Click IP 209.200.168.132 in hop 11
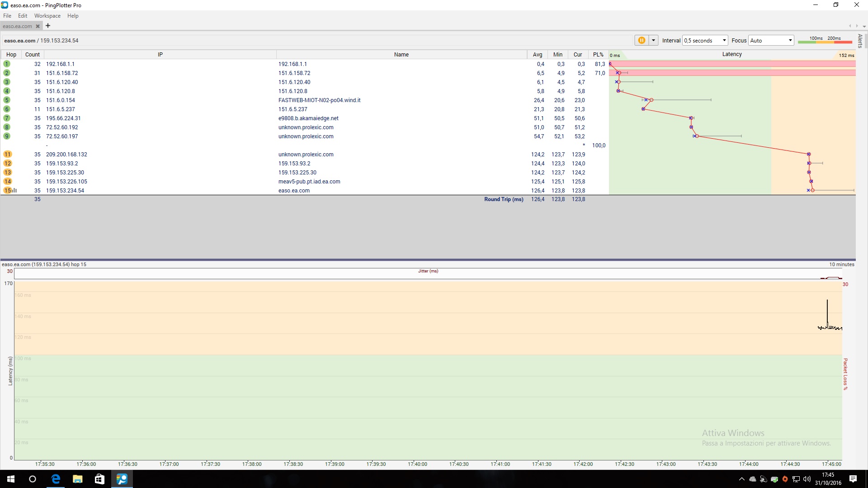This screenshot has height=488, width=868. pyautogui.click(x=66, y=155)
